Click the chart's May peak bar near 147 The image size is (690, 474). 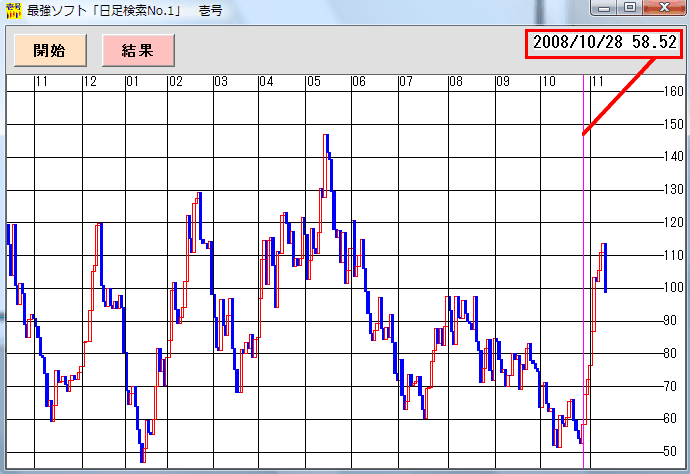[326, 165]
